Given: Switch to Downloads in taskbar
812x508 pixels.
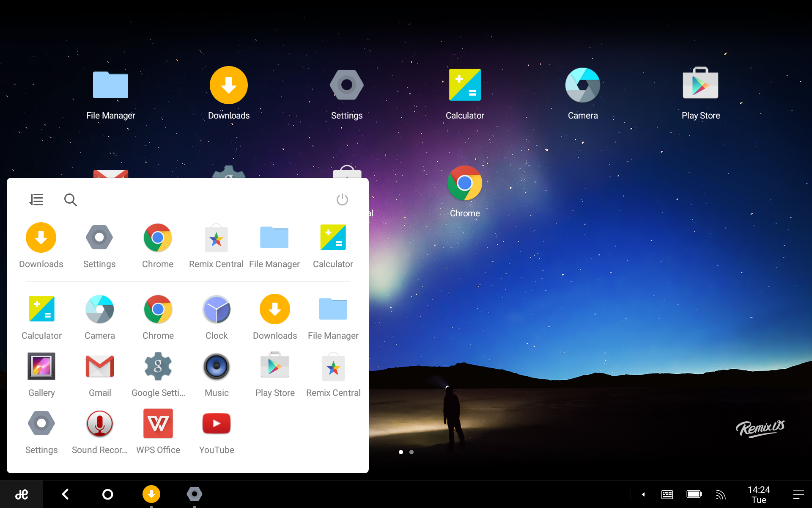Looking at the screenshot, I should pyautogui.click(x=151, y=494).
